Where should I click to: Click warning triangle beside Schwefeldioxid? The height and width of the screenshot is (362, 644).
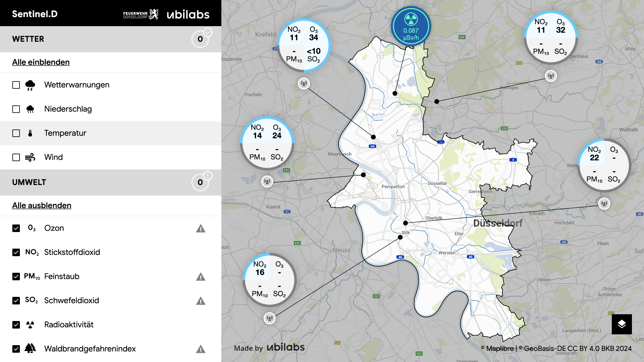point(200,301)
